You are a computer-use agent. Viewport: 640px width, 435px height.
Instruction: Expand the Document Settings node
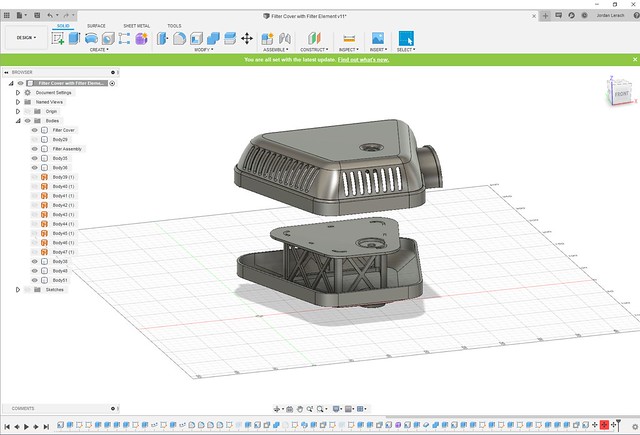click(x=18, y=93)
